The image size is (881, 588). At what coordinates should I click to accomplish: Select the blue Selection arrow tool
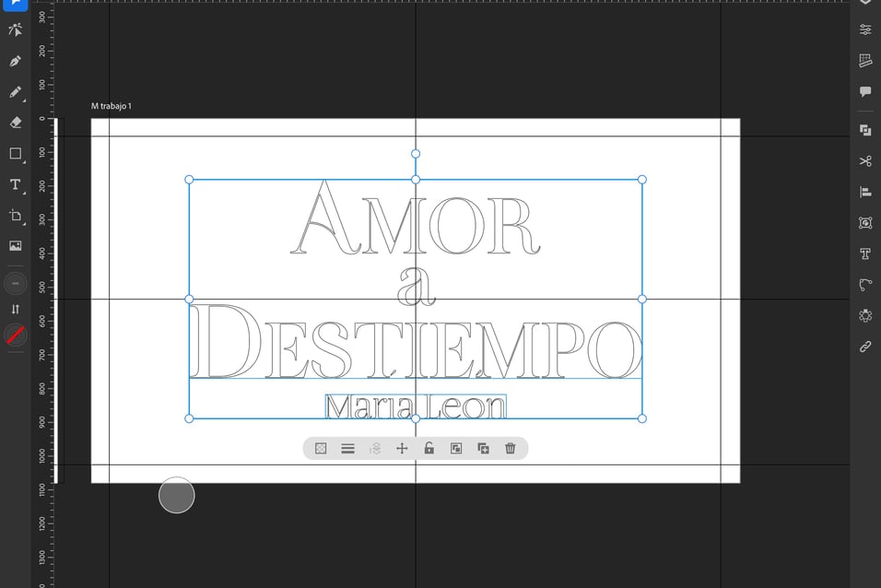(x=15, y=5)
